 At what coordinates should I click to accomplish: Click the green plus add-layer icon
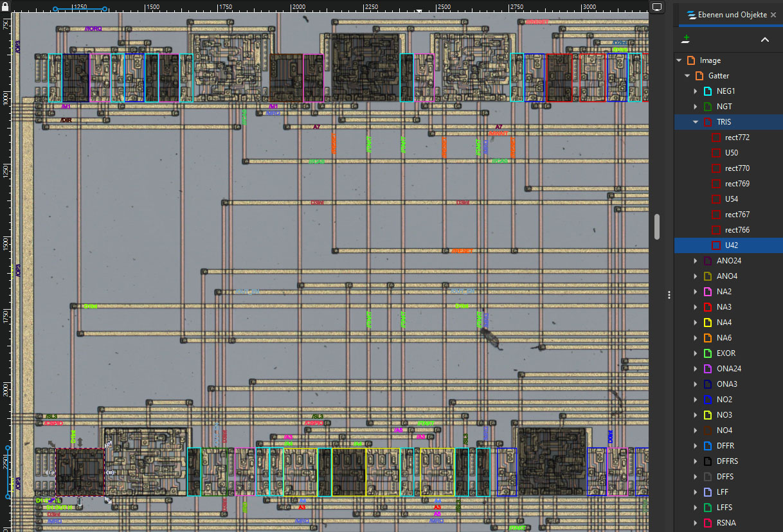pos(685,39)
